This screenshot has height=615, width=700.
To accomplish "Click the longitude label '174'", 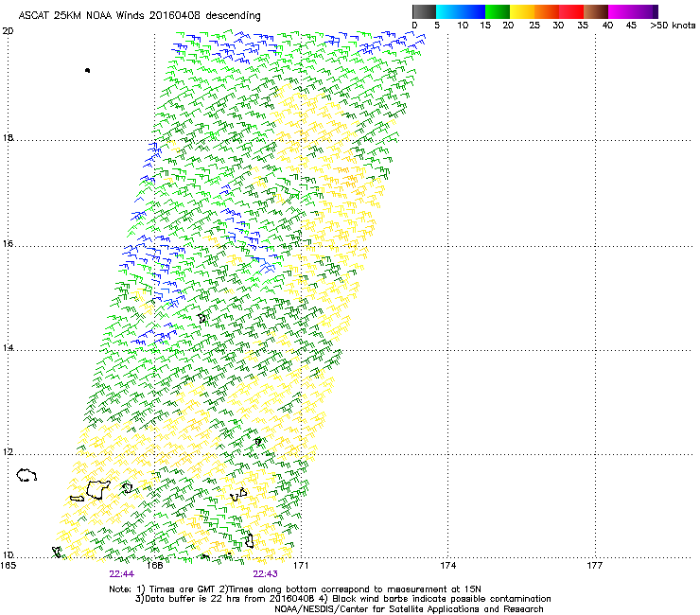I will point(447,566).
